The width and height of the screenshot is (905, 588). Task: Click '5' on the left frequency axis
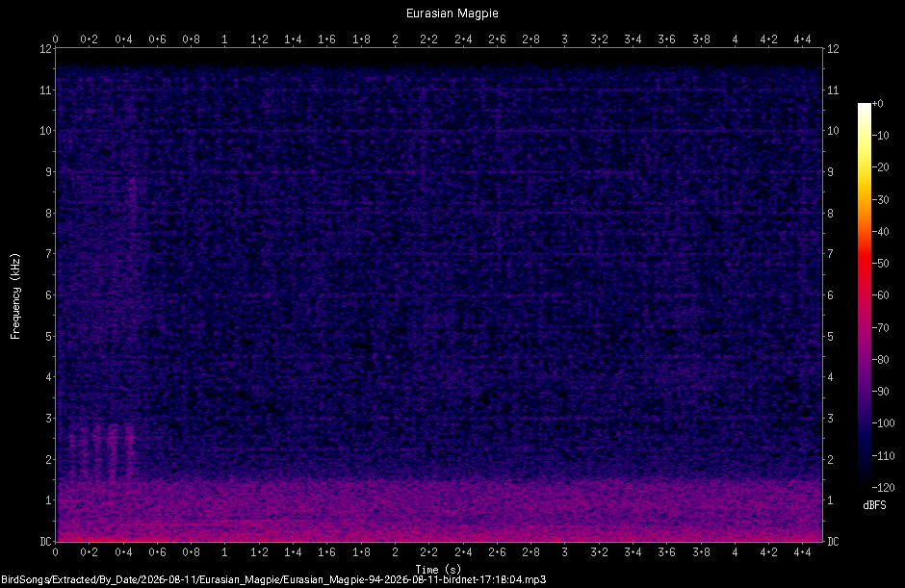click(x=48, y=336)
